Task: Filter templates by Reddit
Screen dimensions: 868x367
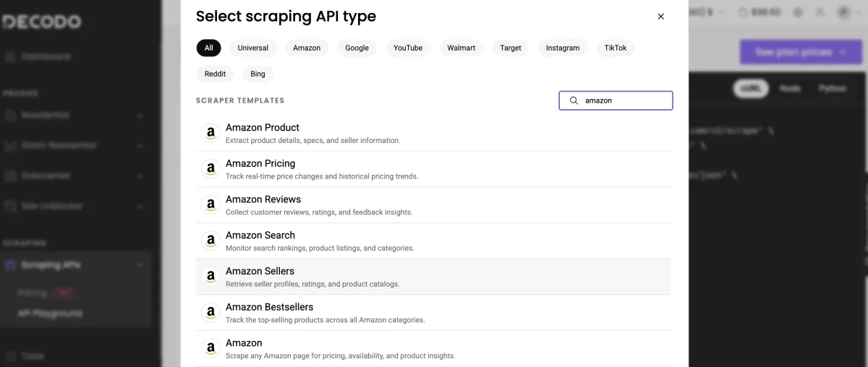Action: click(215, 74)
